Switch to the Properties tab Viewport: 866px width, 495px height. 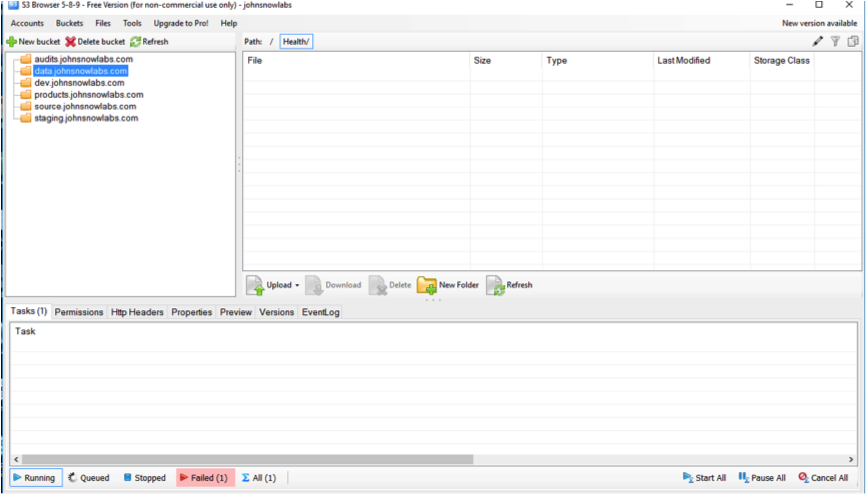(192, 312)
